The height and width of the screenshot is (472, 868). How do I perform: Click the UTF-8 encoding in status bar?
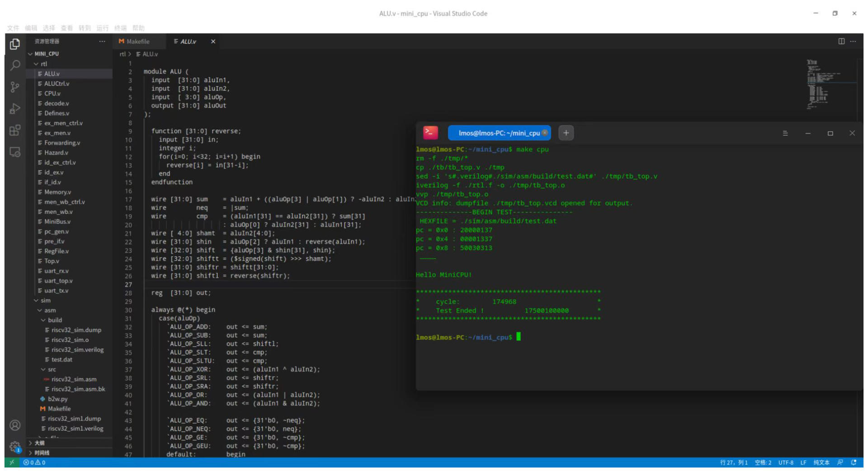coord(785,462)
